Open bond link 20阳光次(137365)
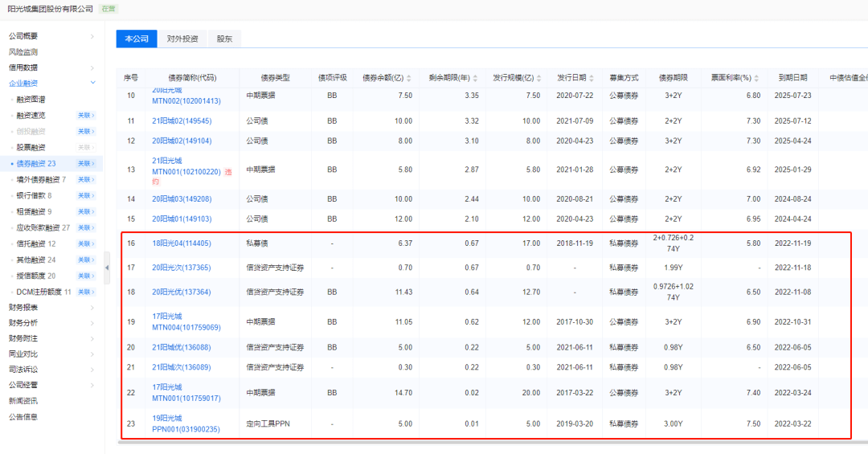Viewport: 868px width, 454px height. (x=182, y=268)
